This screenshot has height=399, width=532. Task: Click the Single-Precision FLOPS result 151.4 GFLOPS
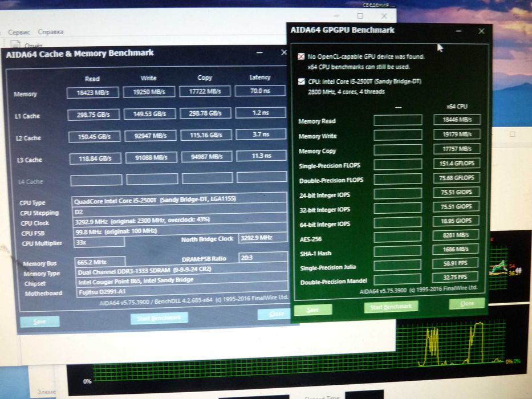tap(456, 163)
